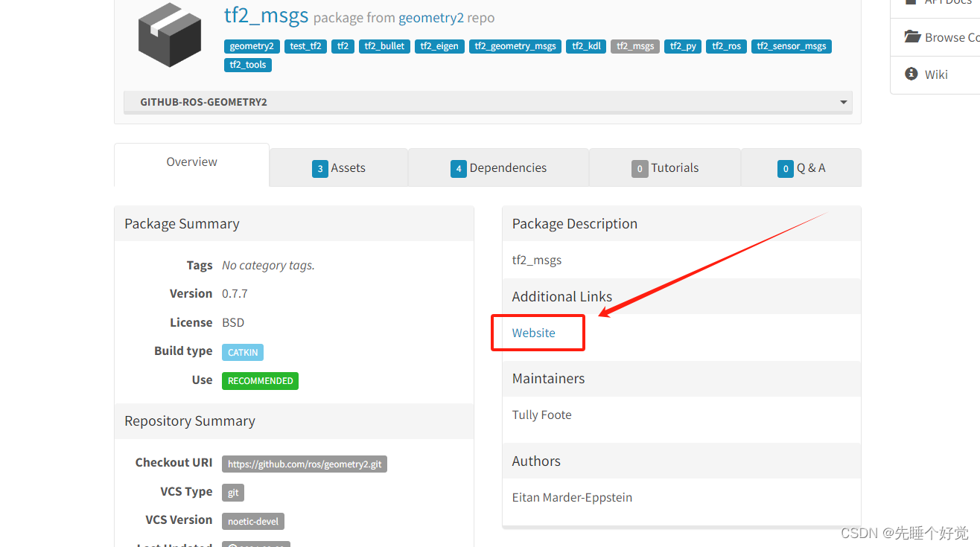Select the grey tf2_msgs package tag

(635, 46)
